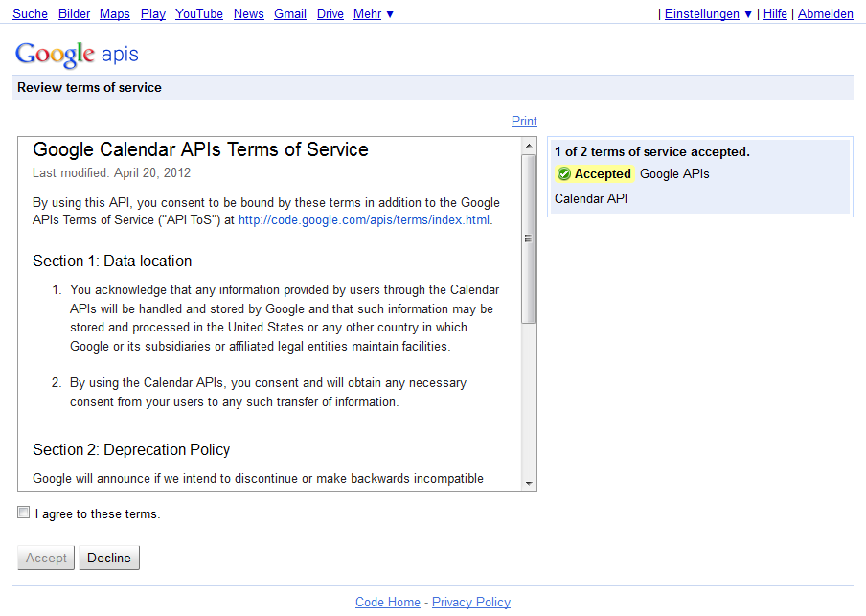866x616 pixels.
Task: Open Hilfe for help
Action: click(775, 13)
